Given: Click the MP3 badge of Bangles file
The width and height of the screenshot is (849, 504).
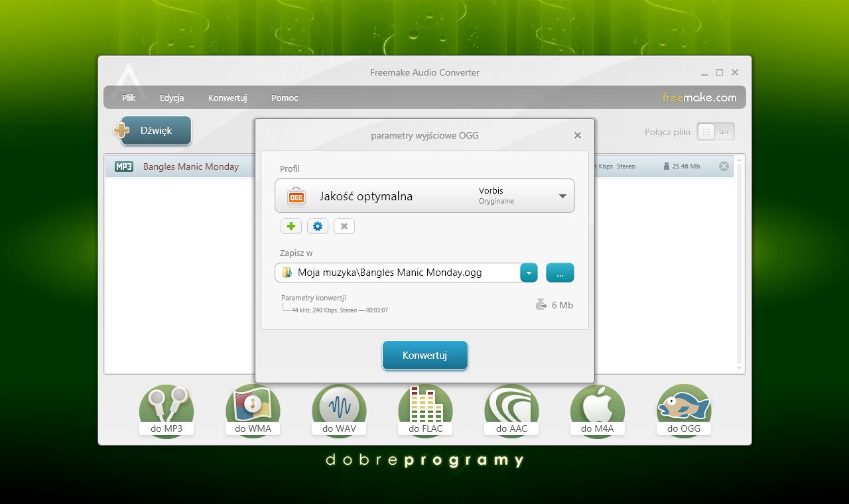Looking at the screenshot, I should tap(124, 166).
